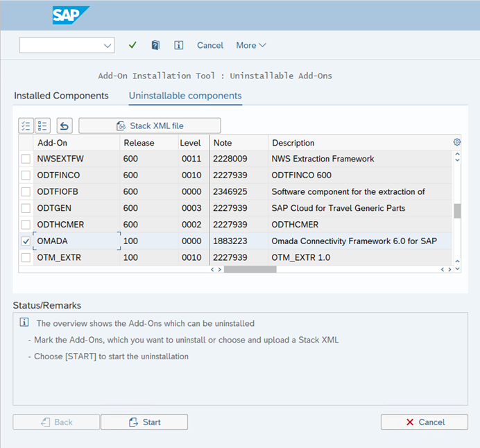Image resolution: width=480 pixels, height=448 pixels.
Task: Tick the ODTHCMER checkbox
Action: coord(26,225)
